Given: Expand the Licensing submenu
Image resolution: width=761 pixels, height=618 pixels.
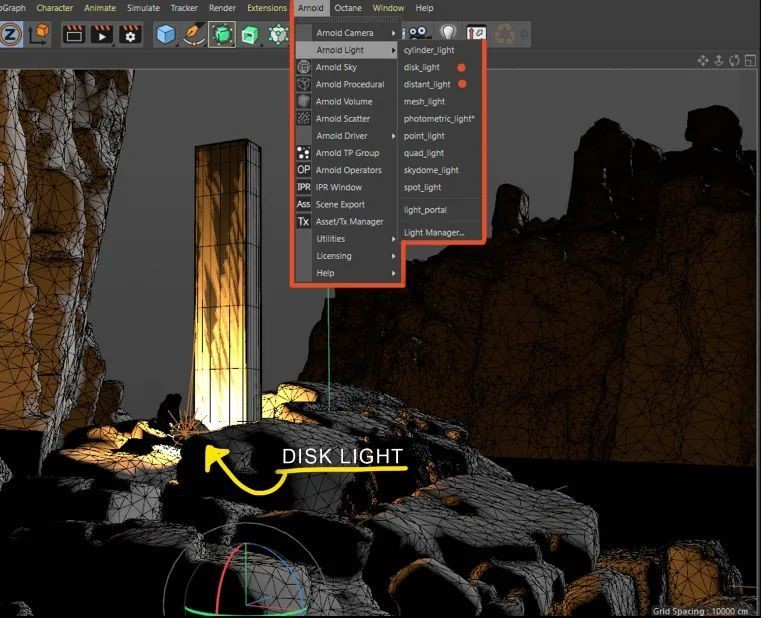Looking at the screenshot, I should tap(347, 255).
